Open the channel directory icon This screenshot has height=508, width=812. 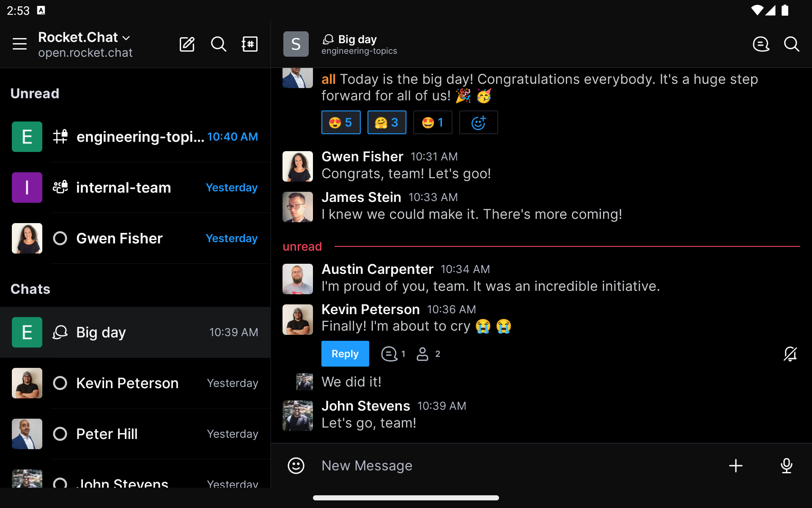pyautogui.click(x=250, y=44)
